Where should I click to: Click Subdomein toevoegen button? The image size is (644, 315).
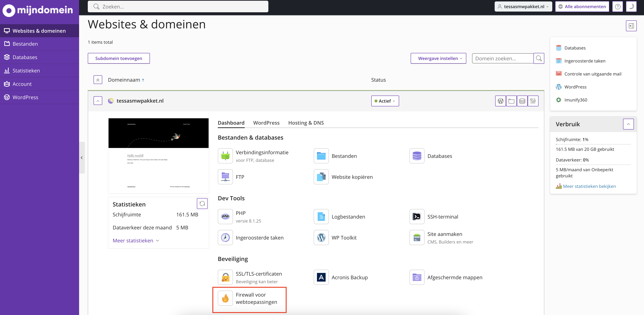coord(119,58)
